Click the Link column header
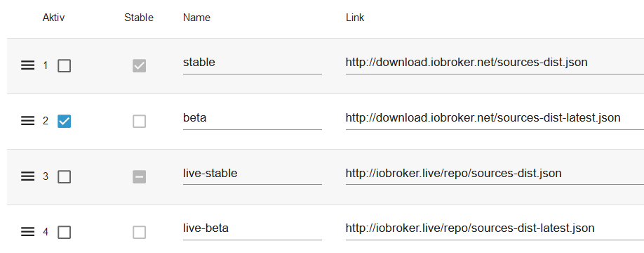This screenshot has width=644, height=253. coord(355,18)
